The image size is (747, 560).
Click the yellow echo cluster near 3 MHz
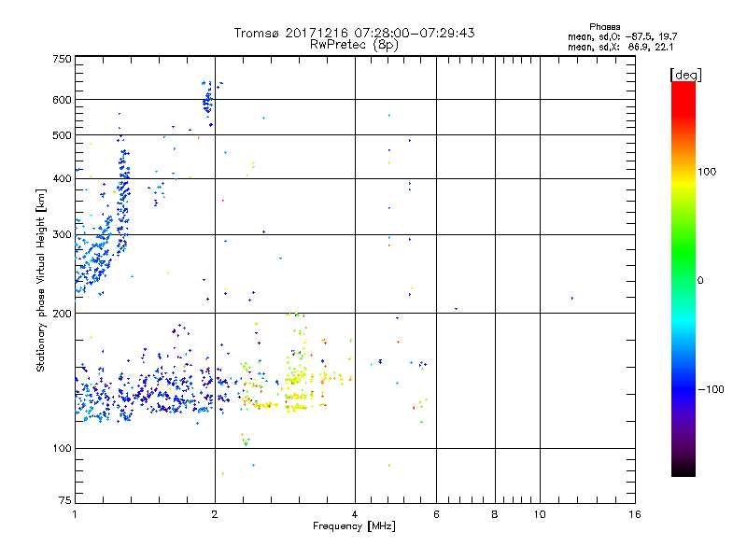click(x=297, y=385)
